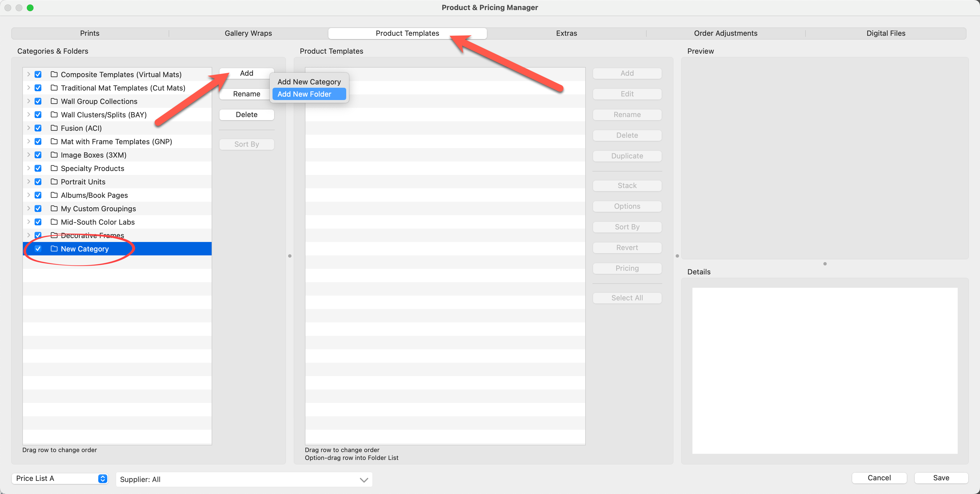Click the folder icon of New Category row
980x494 pixels.
(x=54, y=248)
